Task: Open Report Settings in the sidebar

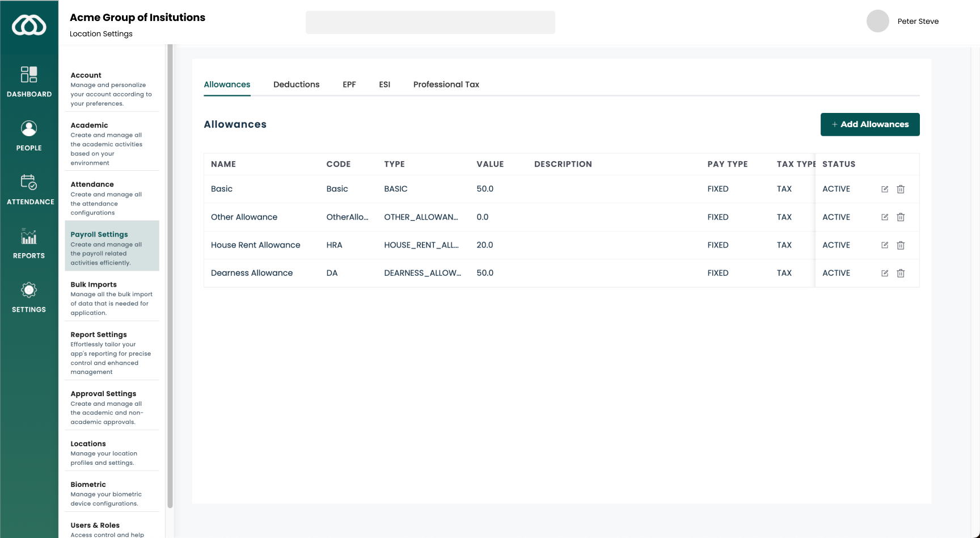Action: [112, 353]
